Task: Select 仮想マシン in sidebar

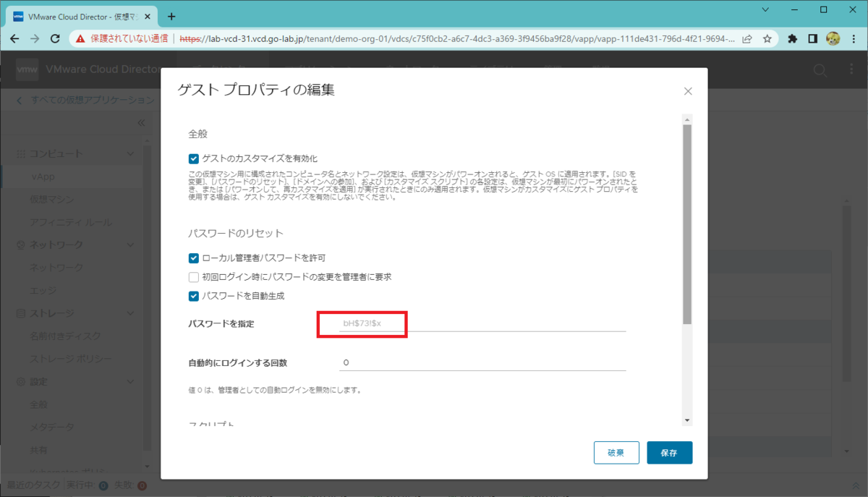Action: coord(51,200)
